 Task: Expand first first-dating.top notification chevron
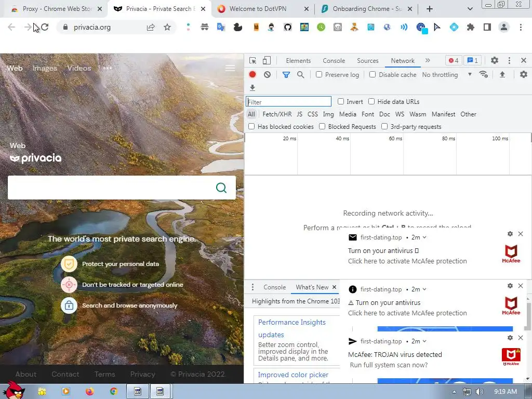click(x=424, y=237)
